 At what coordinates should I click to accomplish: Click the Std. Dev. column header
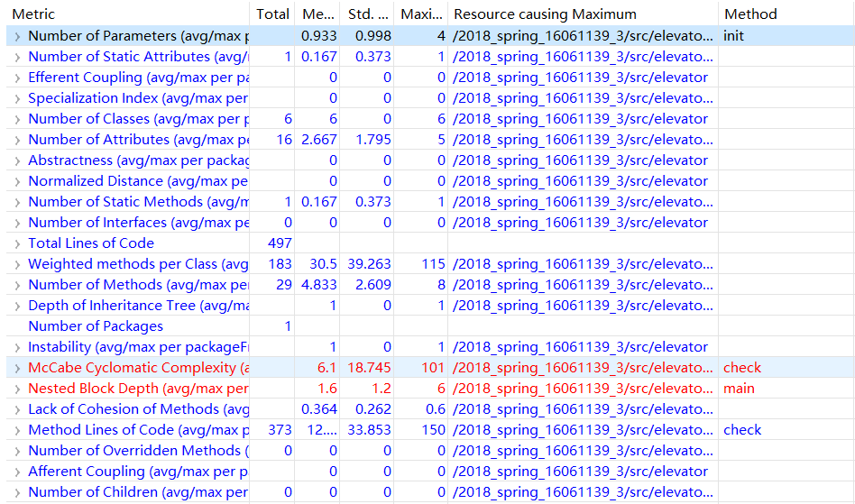tap(367, 14)
